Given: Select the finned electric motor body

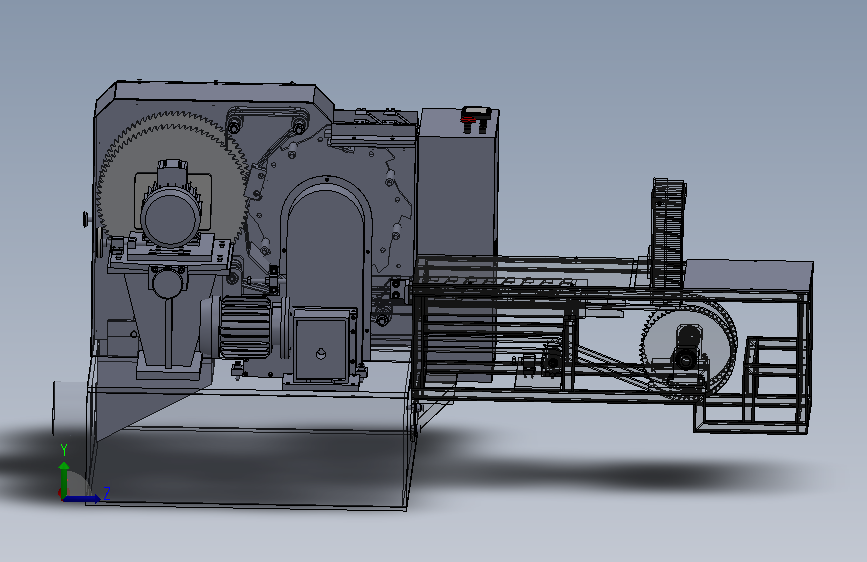Looking at the screenshot, I should coord(246,327).
